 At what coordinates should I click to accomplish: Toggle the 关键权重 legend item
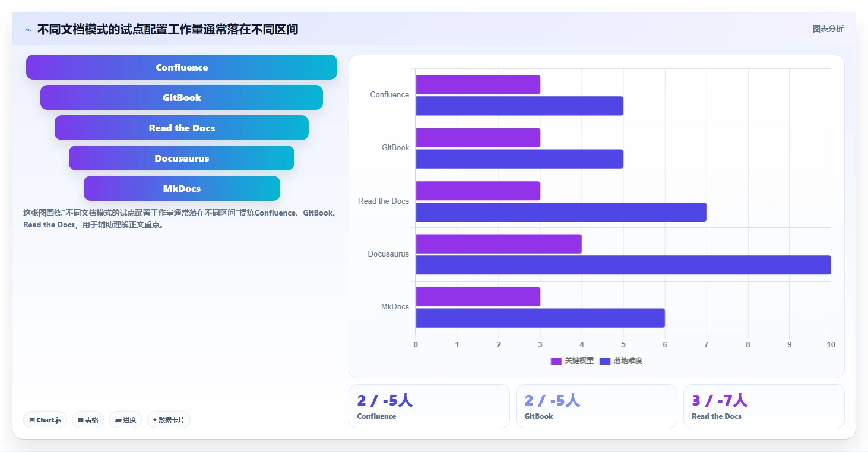(572, 361)
